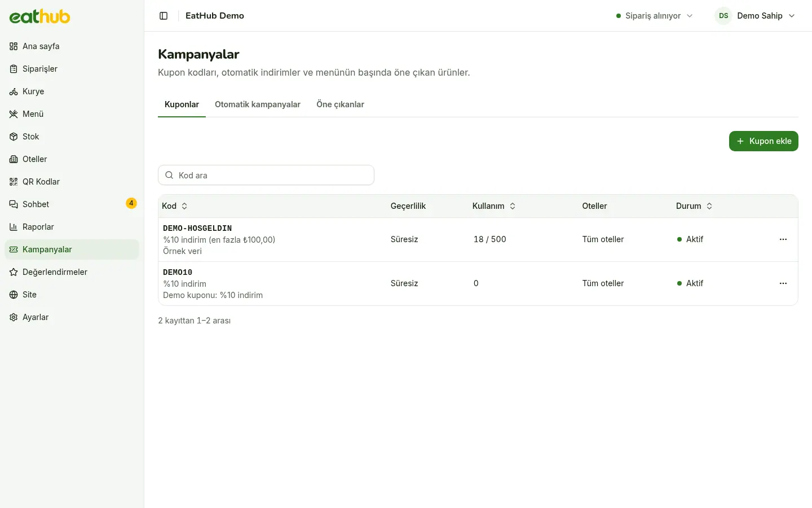Click the 18 / 500 usage value

pyautogui.click(x=490, y=239)
